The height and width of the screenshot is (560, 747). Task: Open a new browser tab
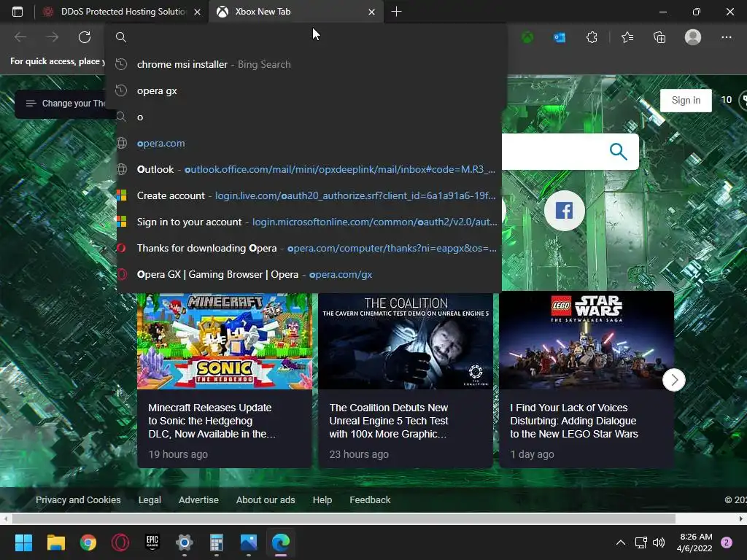point(396,12)
